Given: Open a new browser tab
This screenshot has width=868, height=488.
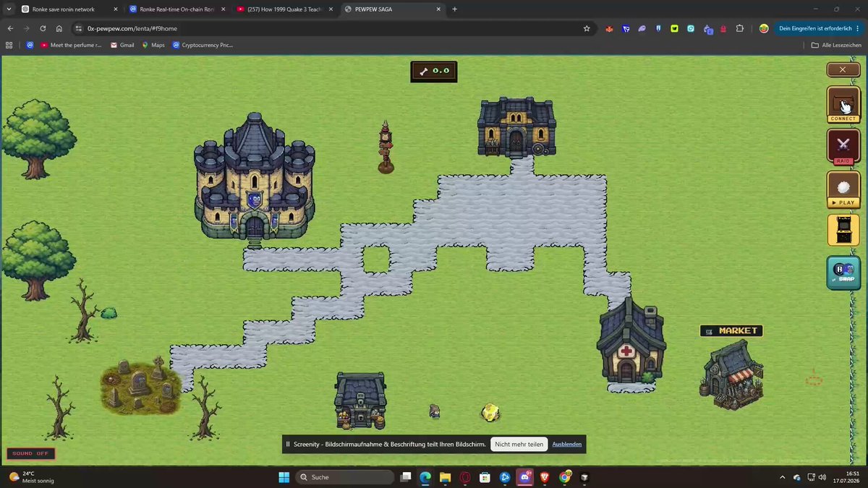Looking at the screenshot, I should coord(455,9).
